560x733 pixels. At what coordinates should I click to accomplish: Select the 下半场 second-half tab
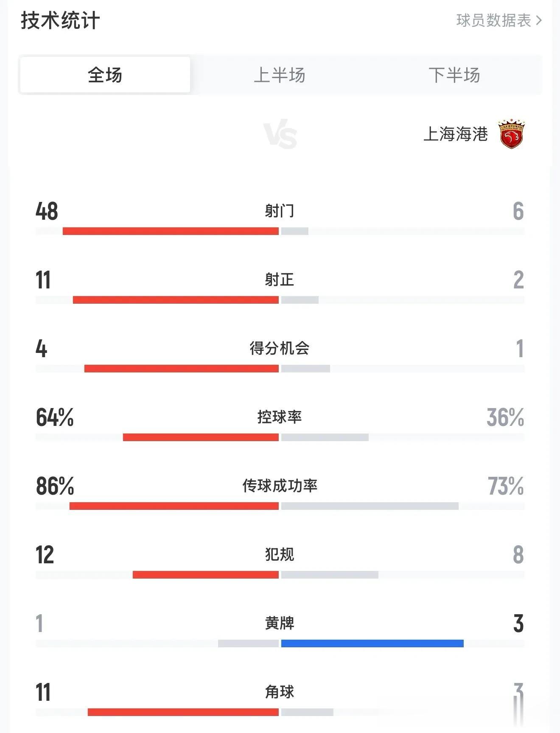(454, 75)
